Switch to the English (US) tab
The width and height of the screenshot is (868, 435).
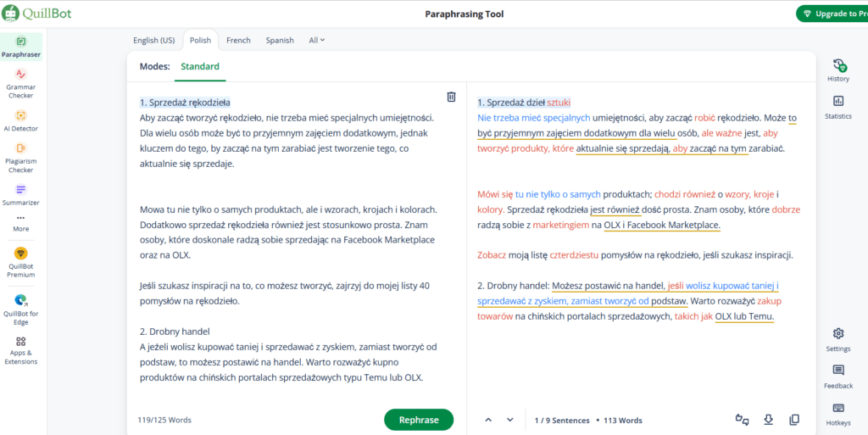(153, 40)
